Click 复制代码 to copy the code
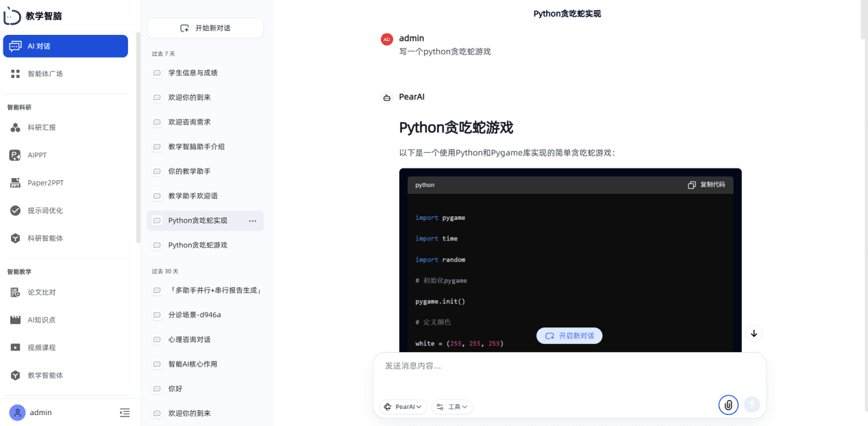Image resolution: width=868 pixels, height=426 pixels. (x=706, y=185)
